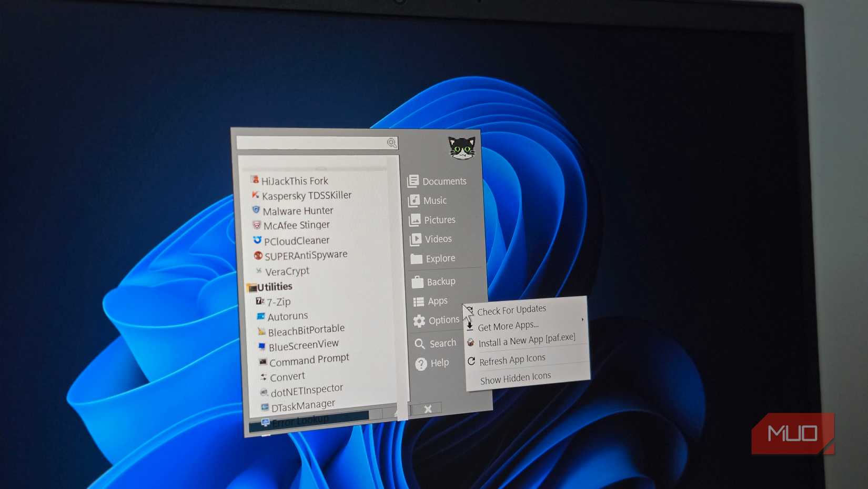Start Command Prompt

coord(308,358)
